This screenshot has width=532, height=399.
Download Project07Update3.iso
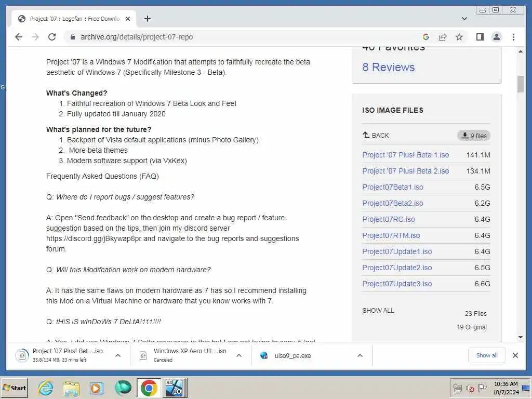[x=397, y=284]
